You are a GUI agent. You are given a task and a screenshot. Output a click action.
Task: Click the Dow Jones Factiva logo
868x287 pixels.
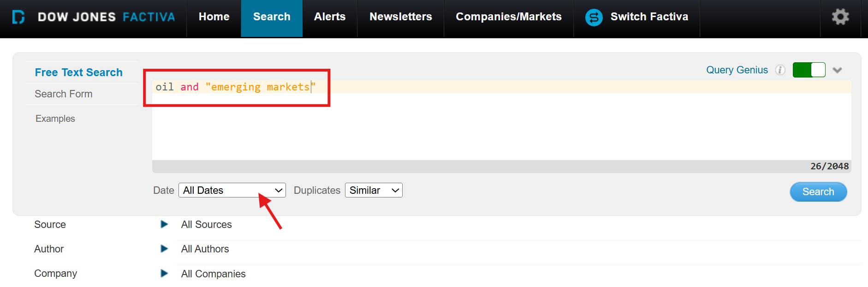tap(94, 17)
